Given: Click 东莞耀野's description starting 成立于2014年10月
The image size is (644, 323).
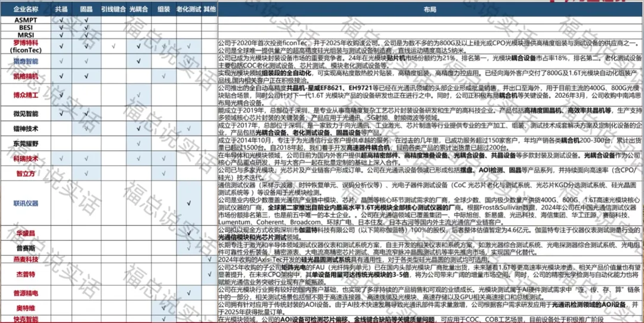Looking at the screenshot, I should point(431,143).
